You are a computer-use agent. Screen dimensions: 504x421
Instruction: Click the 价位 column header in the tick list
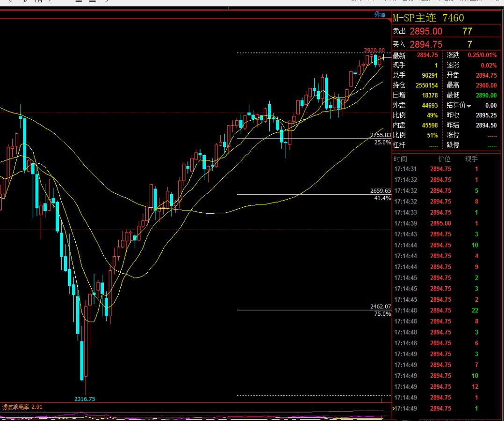pos(444,159)
